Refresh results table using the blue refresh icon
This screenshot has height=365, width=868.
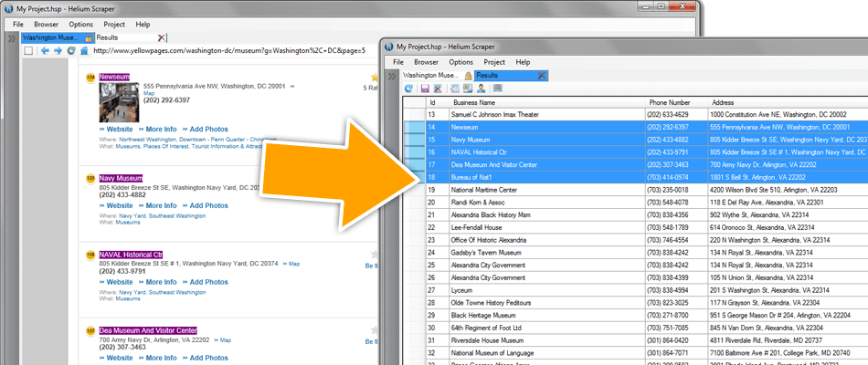click(x=410, y=89)
